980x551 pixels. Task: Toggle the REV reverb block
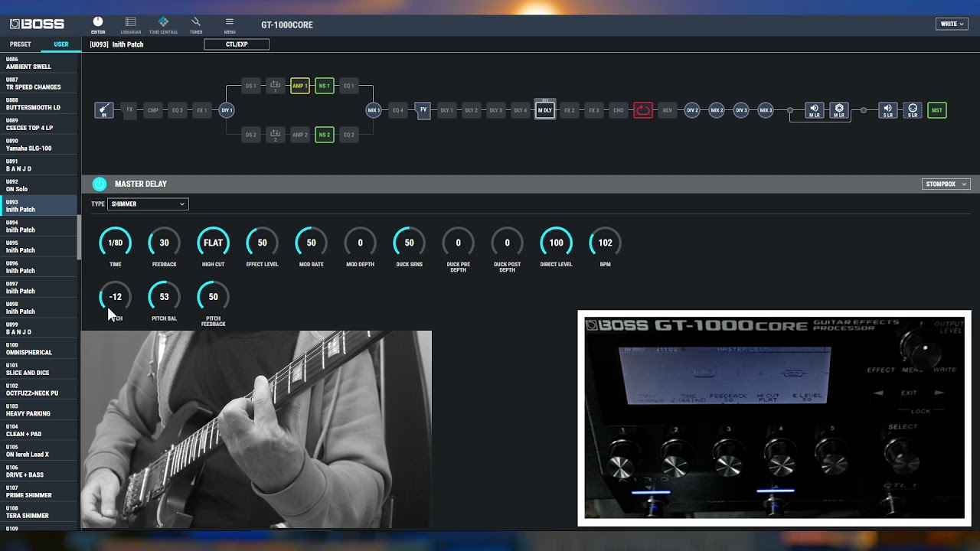click(668, 110)
